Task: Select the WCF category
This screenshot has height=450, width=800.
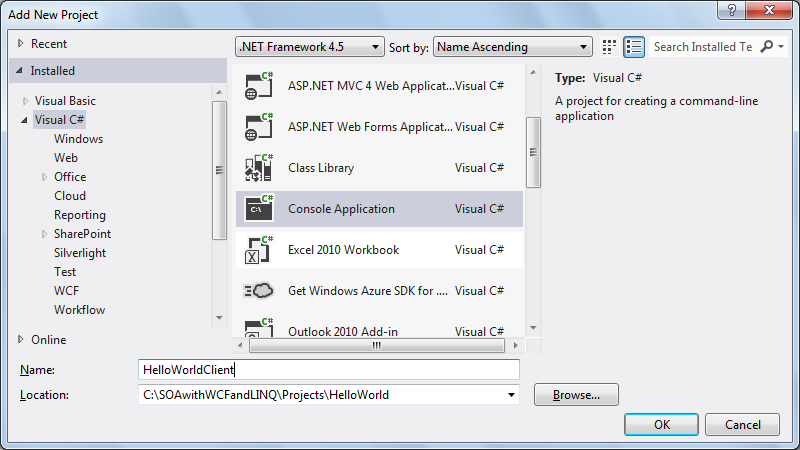Action: click(x=66, y=291)
